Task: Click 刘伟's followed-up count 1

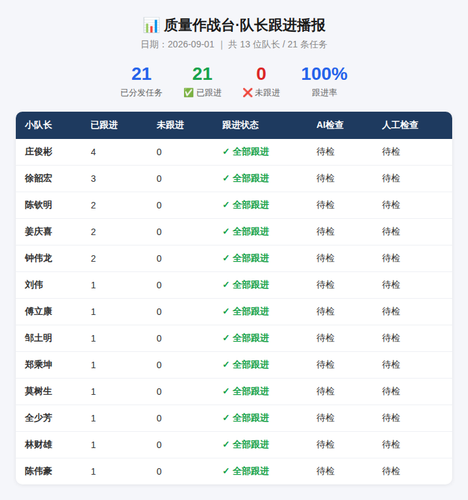Action: [x=93, y=286]
